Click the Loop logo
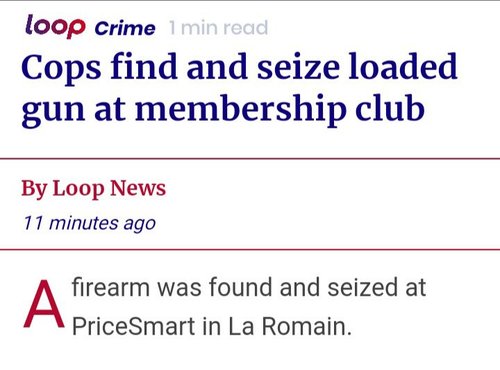Viewport: 500px width, 370px height. tap(55, 26)
